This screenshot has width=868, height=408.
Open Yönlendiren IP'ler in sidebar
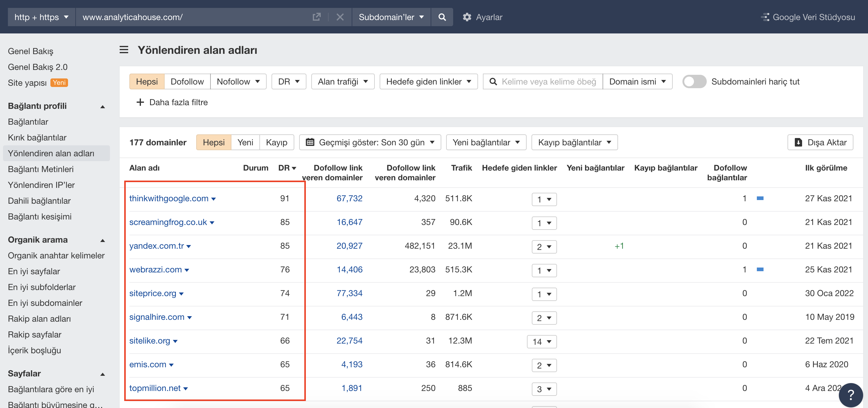pyautogui.click(x=41, y=185)
